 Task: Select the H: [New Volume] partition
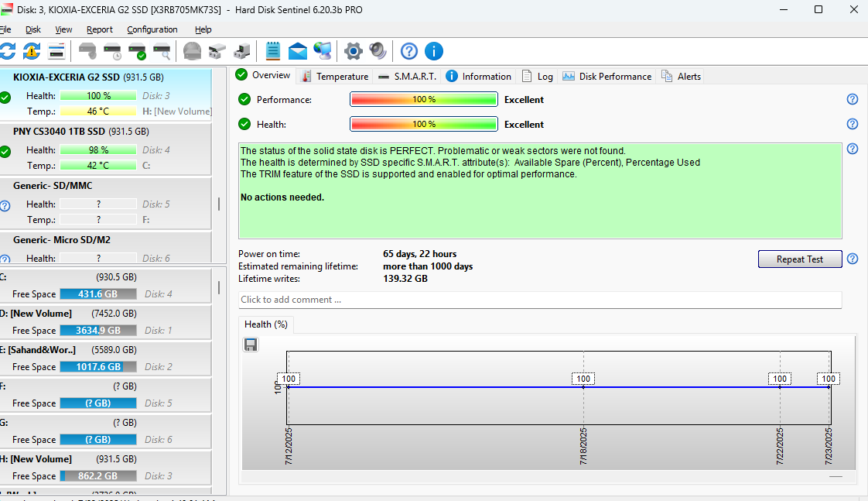[106, 467]
